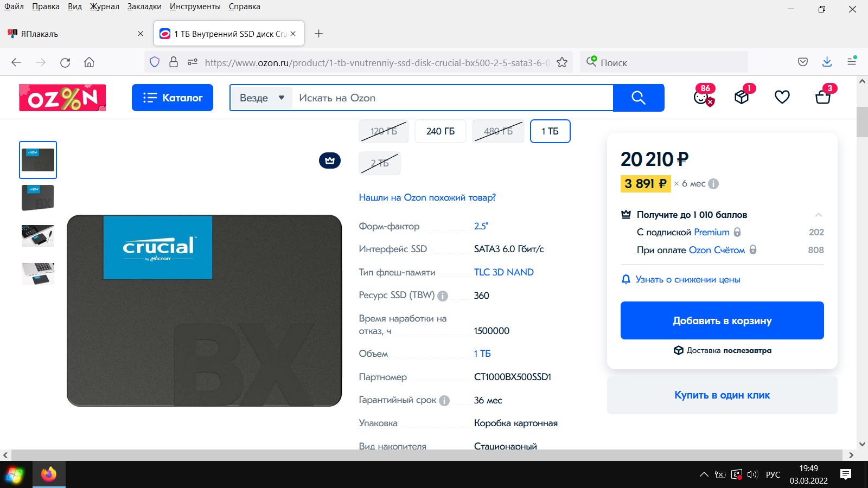Click the TLC 3D NAND flash type link
The image size is (868, 488).
(x=504, y=272)
